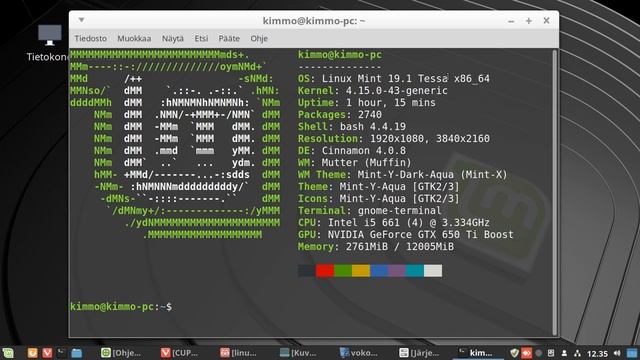Screen dimensions: 640x360
Task: Click the red tray icon beside the shield
Action: pyautogui.click(x=527, y=353)
